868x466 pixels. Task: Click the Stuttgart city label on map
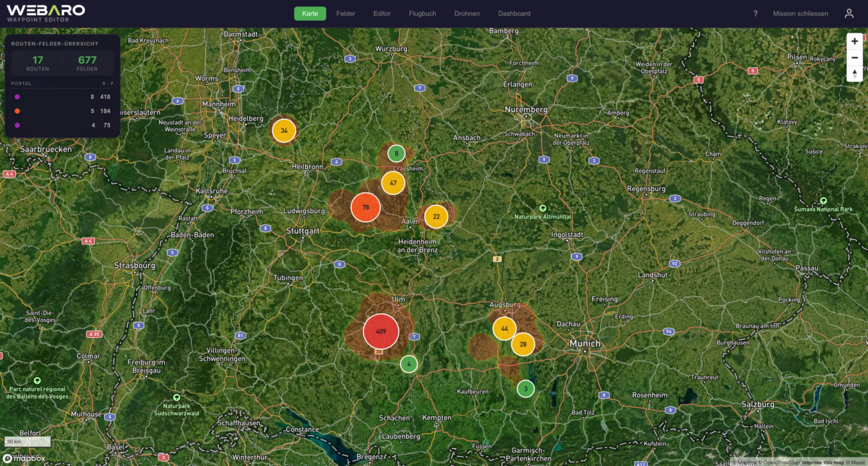[x=302, y=231]
